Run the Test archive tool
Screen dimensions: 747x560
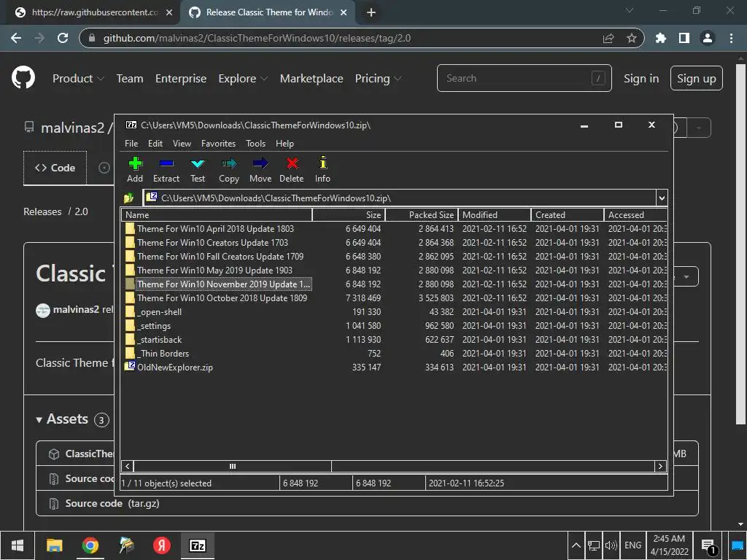[x=198, y=169]
